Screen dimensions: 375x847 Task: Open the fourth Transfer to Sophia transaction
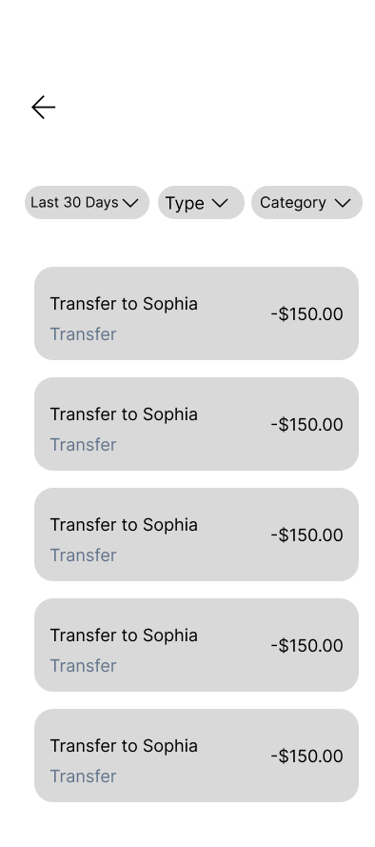[197, 645]
